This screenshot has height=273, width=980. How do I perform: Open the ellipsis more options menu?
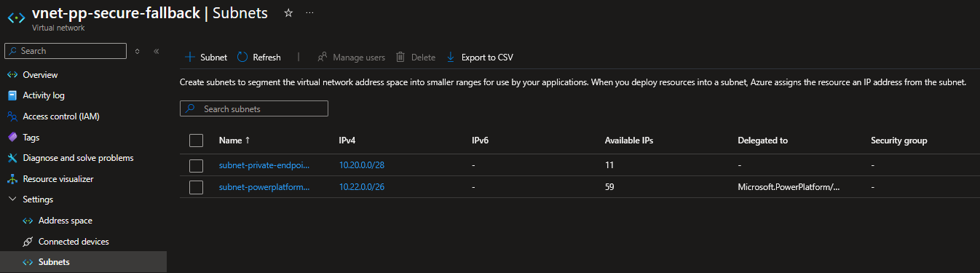tap(310, 13)
